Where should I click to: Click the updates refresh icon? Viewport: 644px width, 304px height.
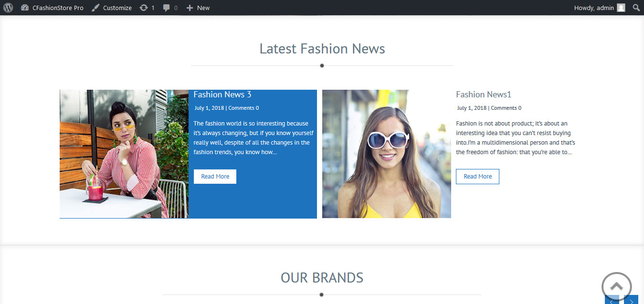[143, 8]
